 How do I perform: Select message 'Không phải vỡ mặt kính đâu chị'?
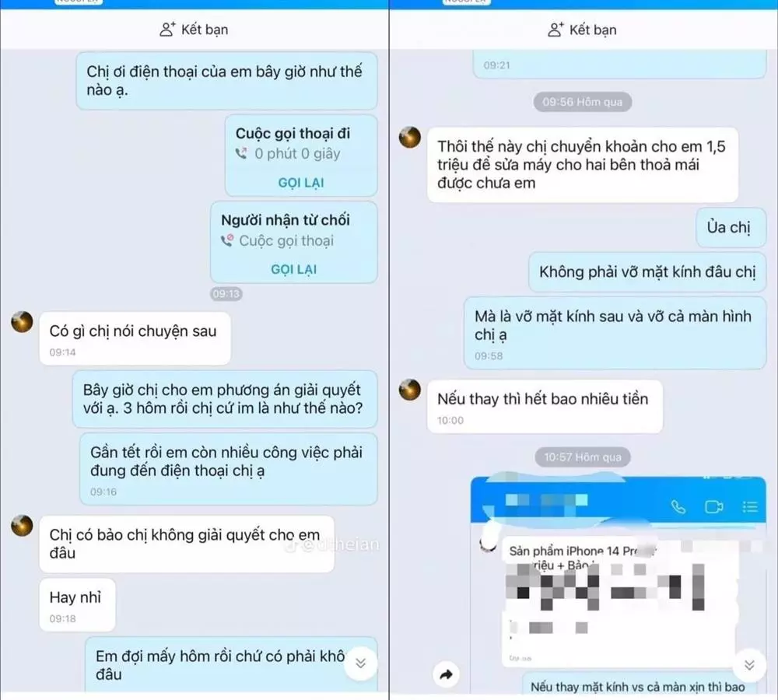pyautogui.click(x=647, y=272)
